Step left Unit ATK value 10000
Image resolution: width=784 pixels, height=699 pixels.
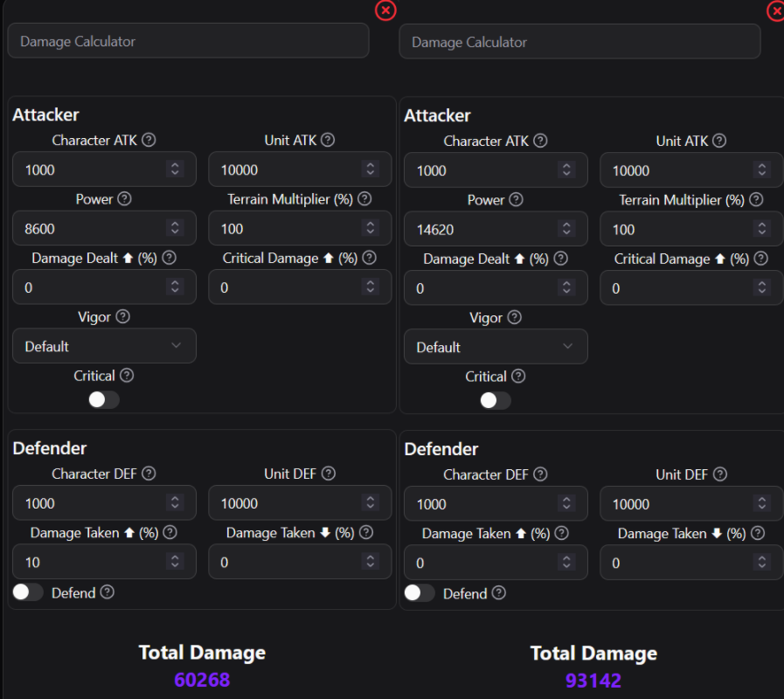370,169
